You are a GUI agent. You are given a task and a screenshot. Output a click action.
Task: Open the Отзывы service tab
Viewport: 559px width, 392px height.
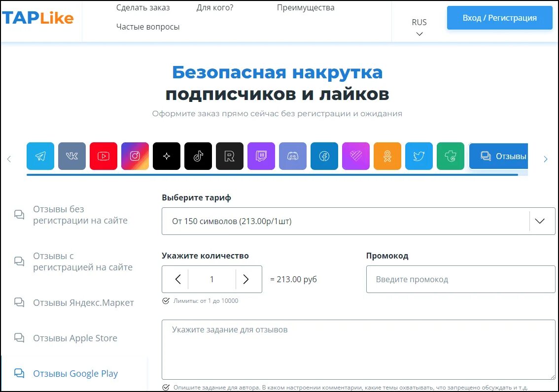click(x=498, y=156)
